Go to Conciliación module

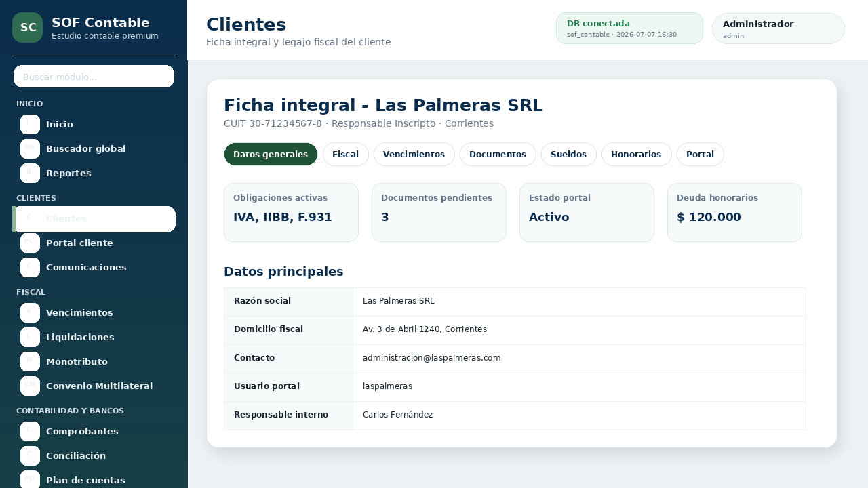pyautogui.click(x=95, y=456)
